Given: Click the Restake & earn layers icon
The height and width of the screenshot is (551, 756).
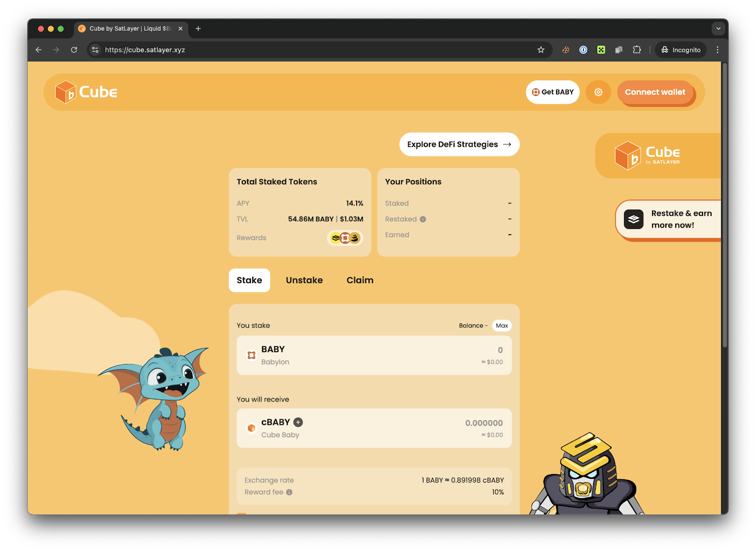Looking at the screenshot, I should [633, 219].
